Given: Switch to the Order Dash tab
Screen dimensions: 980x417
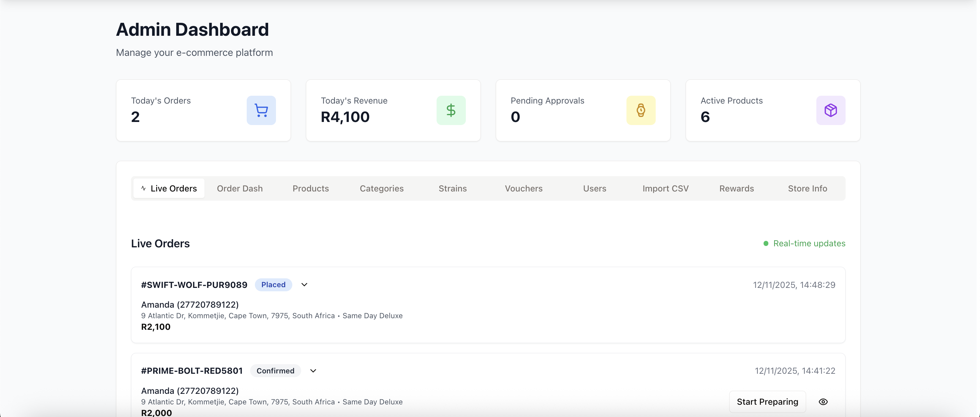Looking at the screenshot, I should click(x=240, y=188).
